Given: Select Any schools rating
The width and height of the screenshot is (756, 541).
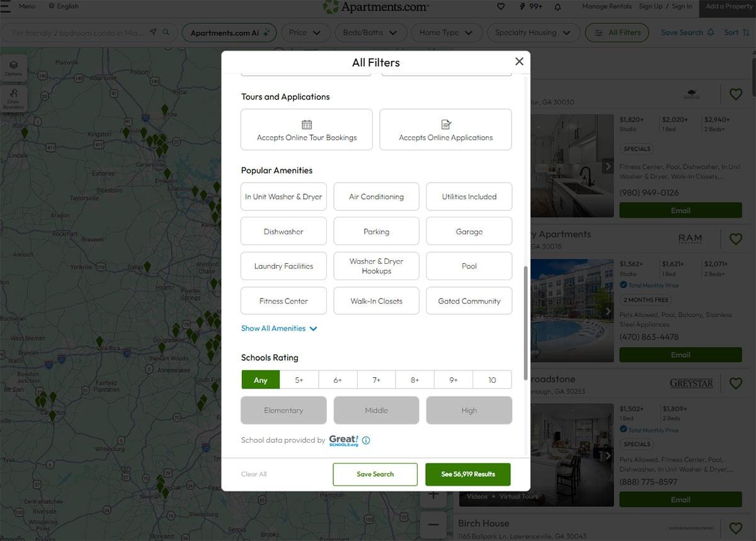Looking at the screenshot, I should tap(260, 380).
